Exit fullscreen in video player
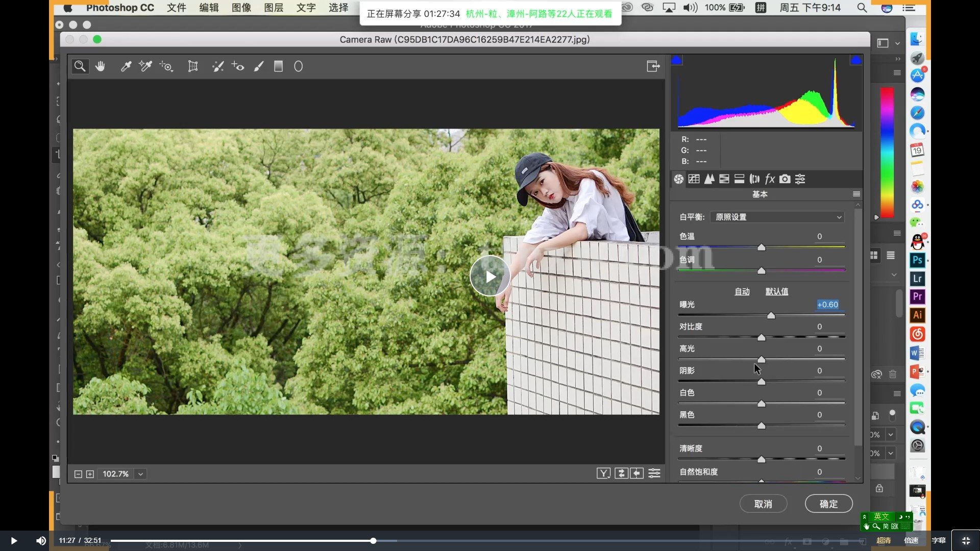 coord(966,541)
